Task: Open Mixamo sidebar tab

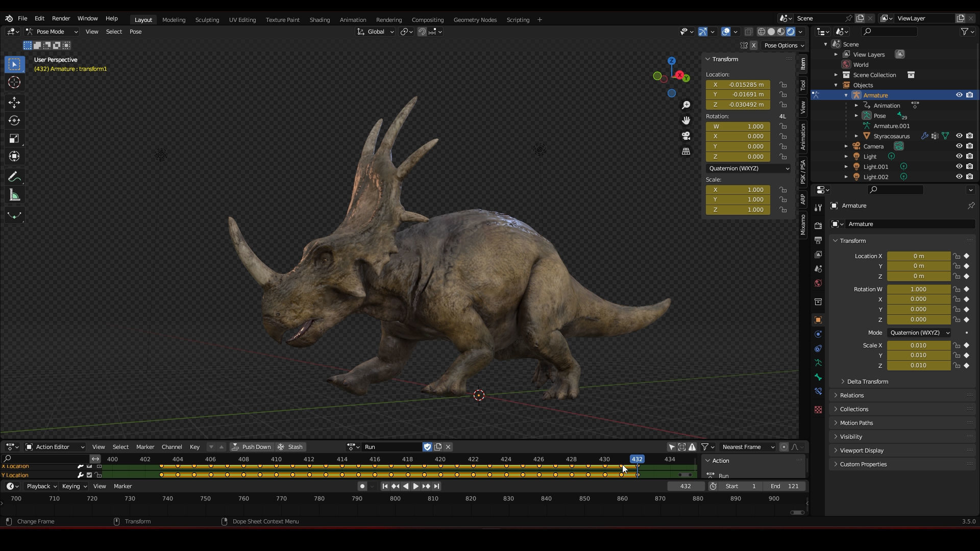Action: (803, 224)
